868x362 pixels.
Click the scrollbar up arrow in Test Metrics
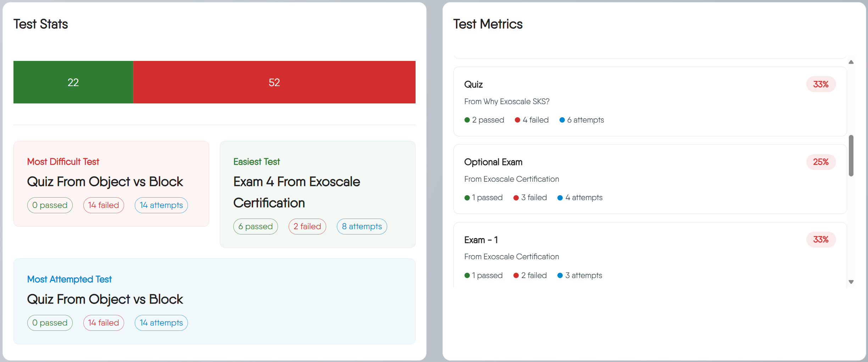pyautogui.click(x=851, y=62)
